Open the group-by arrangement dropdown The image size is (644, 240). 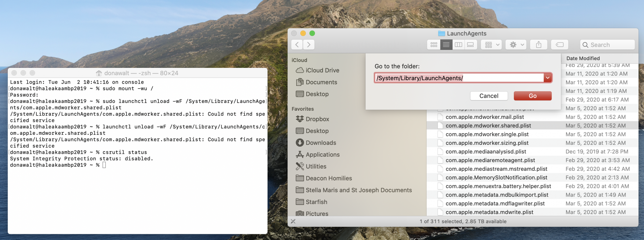click(x=492, y=45)
